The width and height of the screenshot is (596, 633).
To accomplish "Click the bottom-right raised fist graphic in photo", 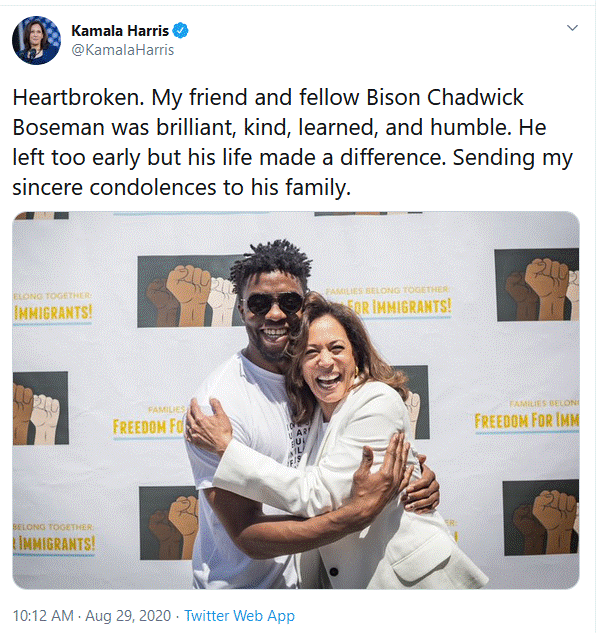I will point(541,517).
